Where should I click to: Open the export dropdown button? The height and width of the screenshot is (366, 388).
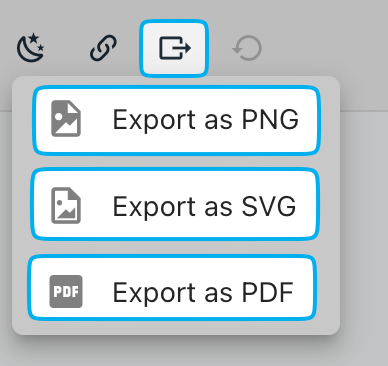point(174,49)
